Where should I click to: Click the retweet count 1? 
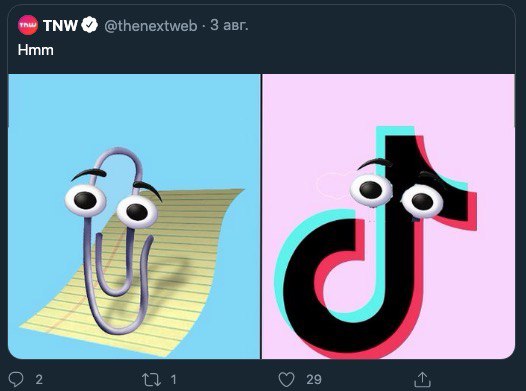(173, 380)
